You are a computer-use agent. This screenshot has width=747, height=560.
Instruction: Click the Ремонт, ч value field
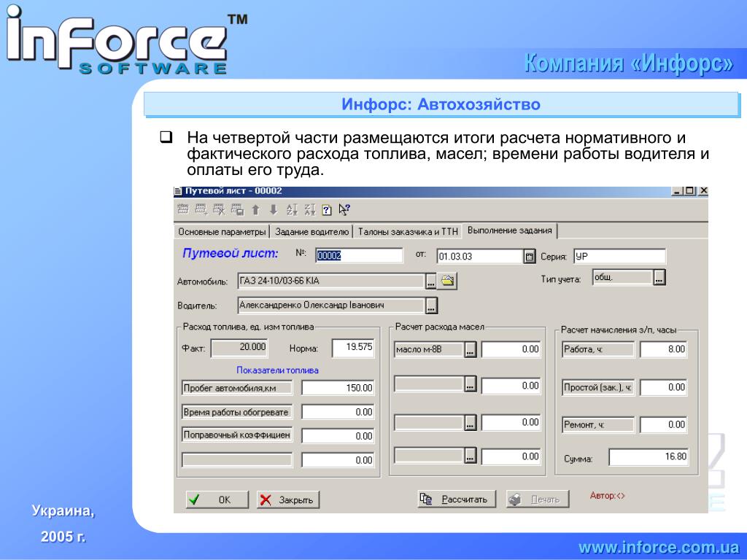663,425
